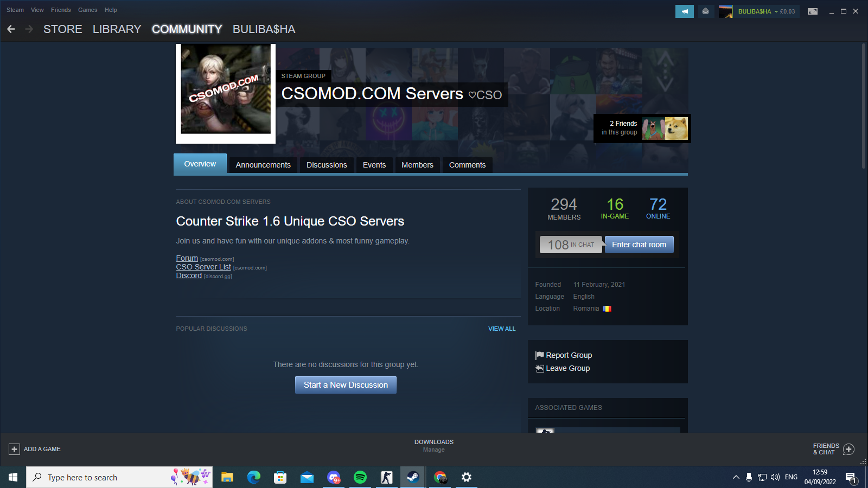The width and height of the screenshot is (868, 488).
Task: Show hidden system tray icons
Action: [x=736, y=477]
